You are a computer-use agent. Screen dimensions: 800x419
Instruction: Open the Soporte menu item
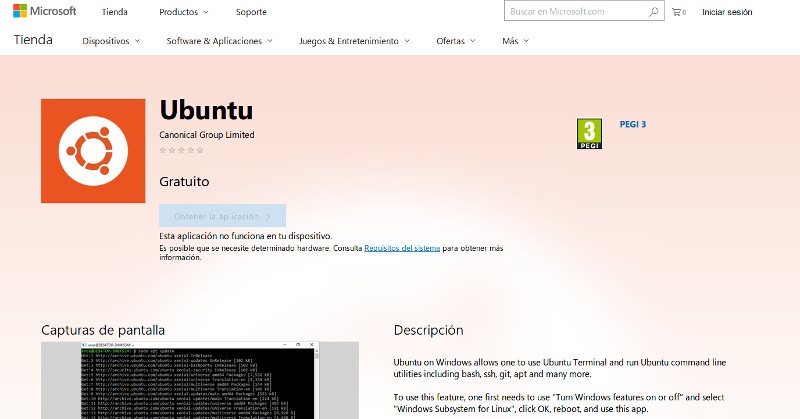pos(251,12)
